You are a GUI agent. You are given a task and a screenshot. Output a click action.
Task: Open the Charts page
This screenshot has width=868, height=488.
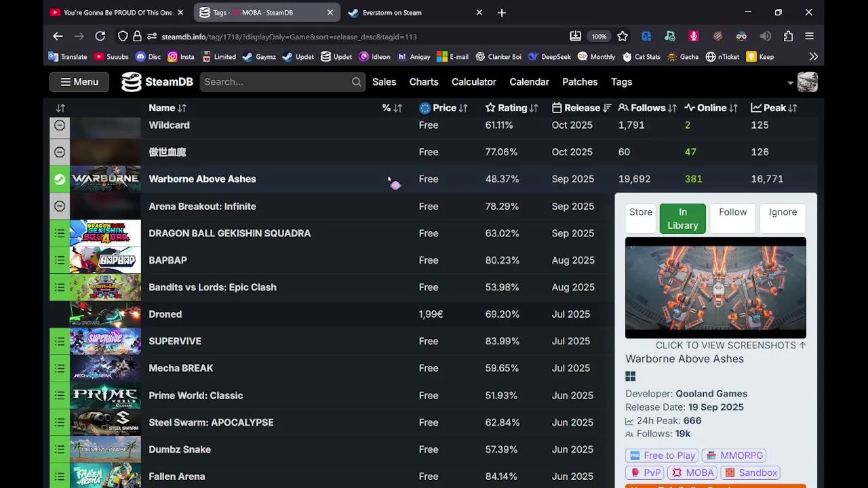424,82
